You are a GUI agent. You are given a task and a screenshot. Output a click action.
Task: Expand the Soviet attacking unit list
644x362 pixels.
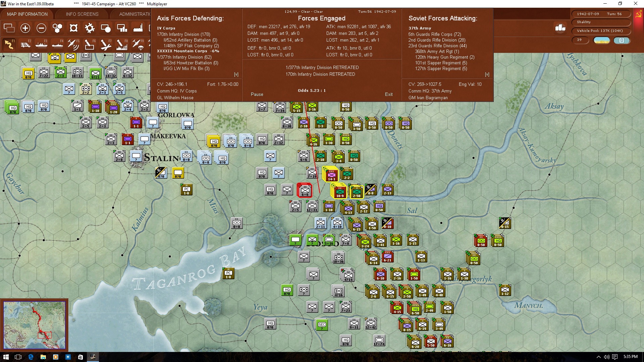487,74
